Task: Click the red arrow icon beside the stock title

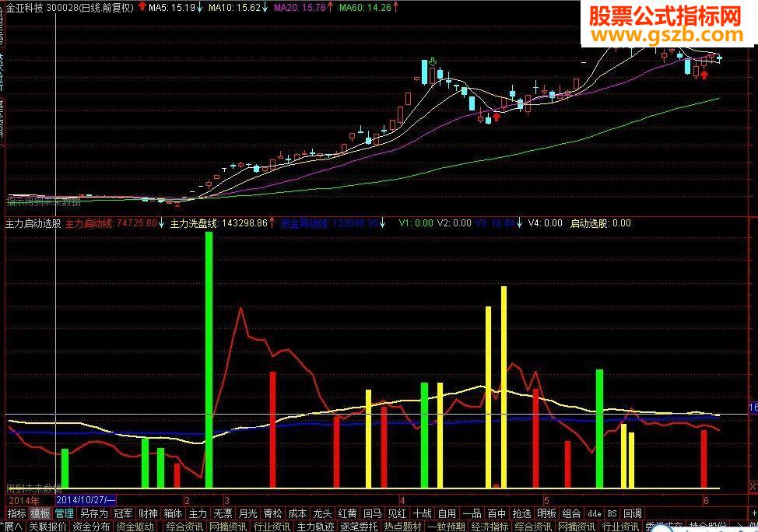Action: [x=142, y=6]
